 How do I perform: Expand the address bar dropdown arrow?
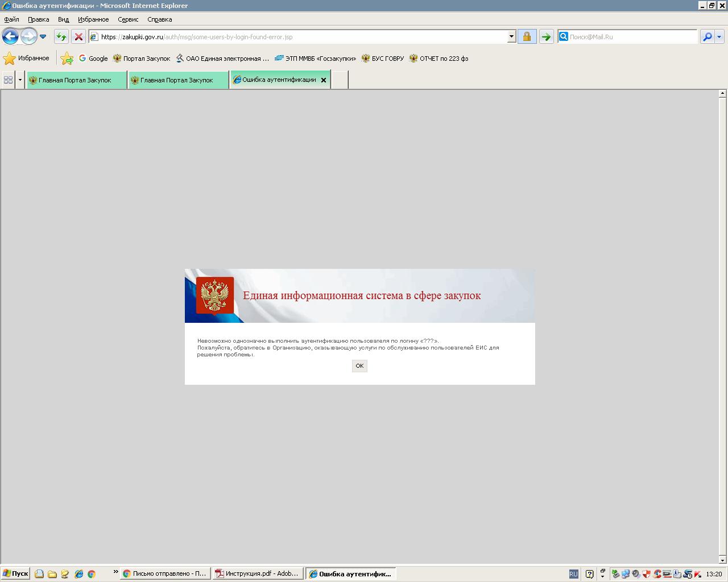click(x=511, y=37)
